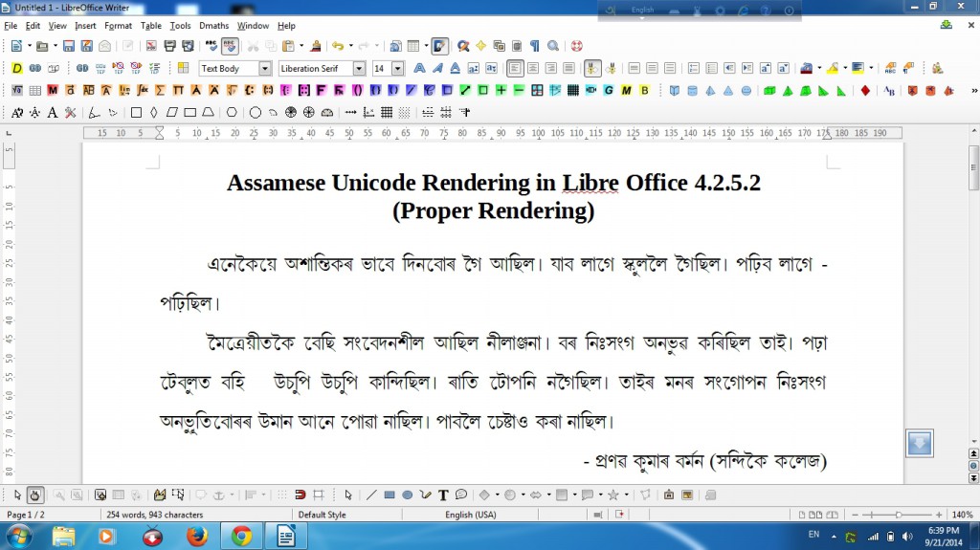Click the Undo arrow icon
Image resolution: width=980 pixels, height=550 pixels.
337,46
